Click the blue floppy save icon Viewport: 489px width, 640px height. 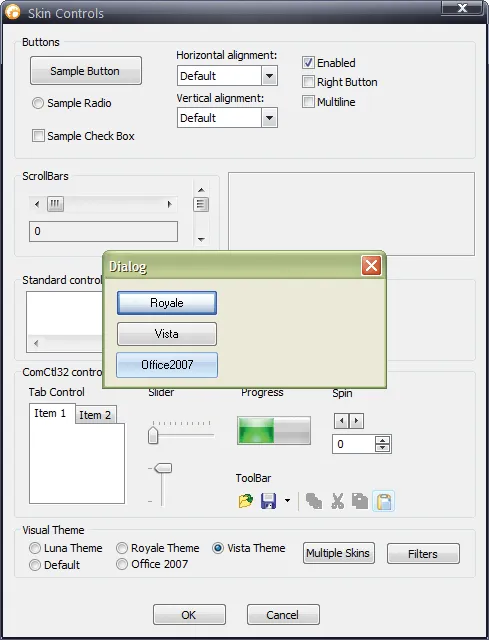point(268,501)
